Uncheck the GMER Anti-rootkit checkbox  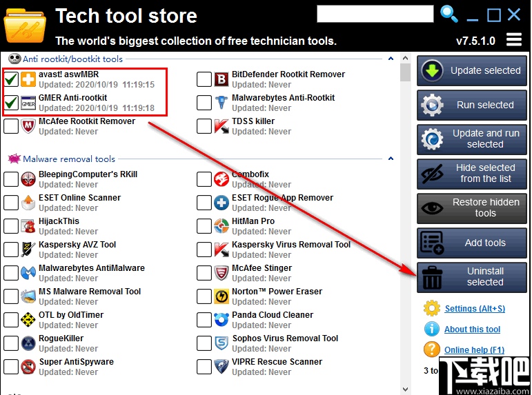[x=11, y=103]
